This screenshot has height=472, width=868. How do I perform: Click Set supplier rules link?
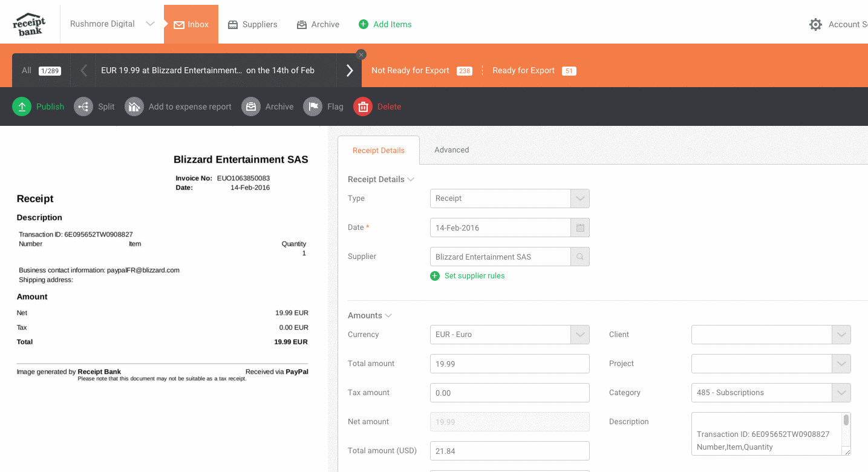pos(474,276)
